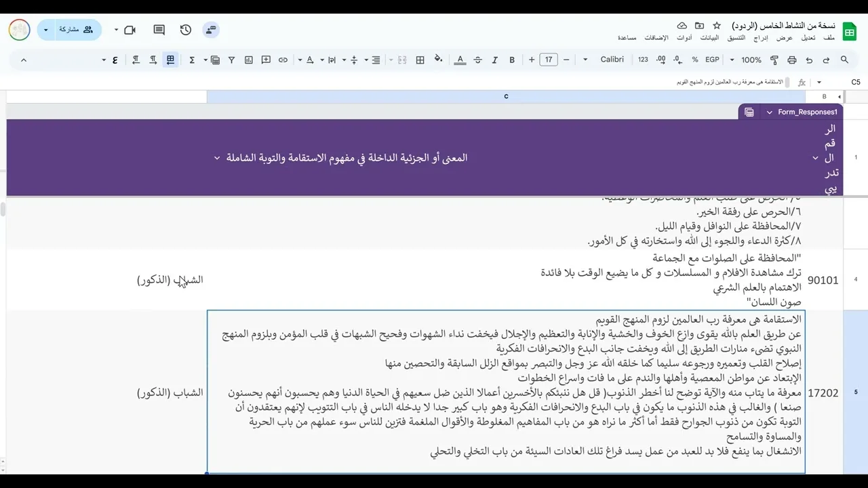This screenshot has width=868, height=488.
Task: Toggle italic formatting
Action: pos(495,60)
